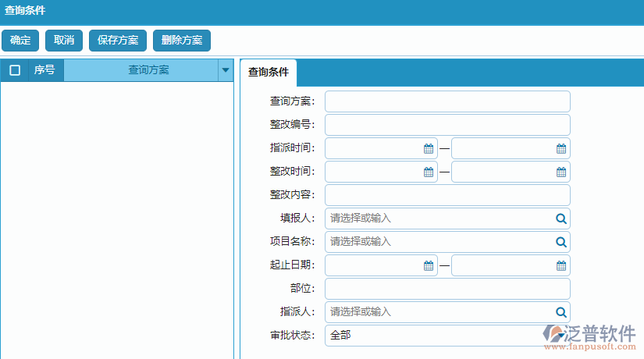Open calendar for 起止日期 start date

pyautogui.click(x=428, y=265)
